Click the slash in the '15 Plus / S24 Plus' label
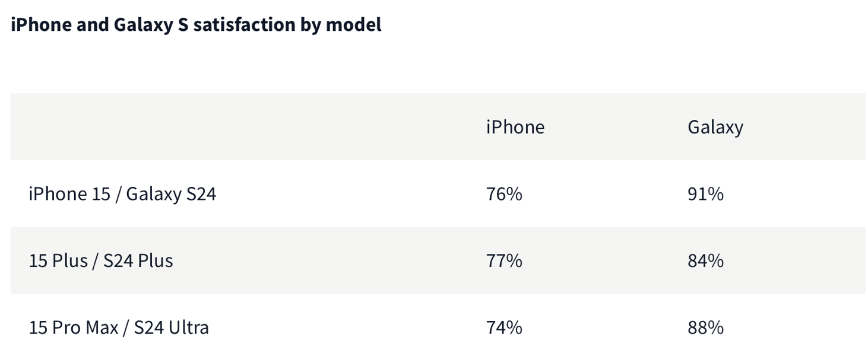 [96, 261]
